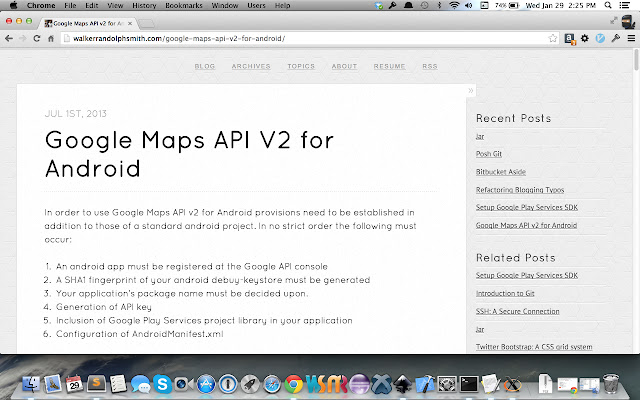
Task: Open the Bookmarks menu
Action: [x=184, y=5]
